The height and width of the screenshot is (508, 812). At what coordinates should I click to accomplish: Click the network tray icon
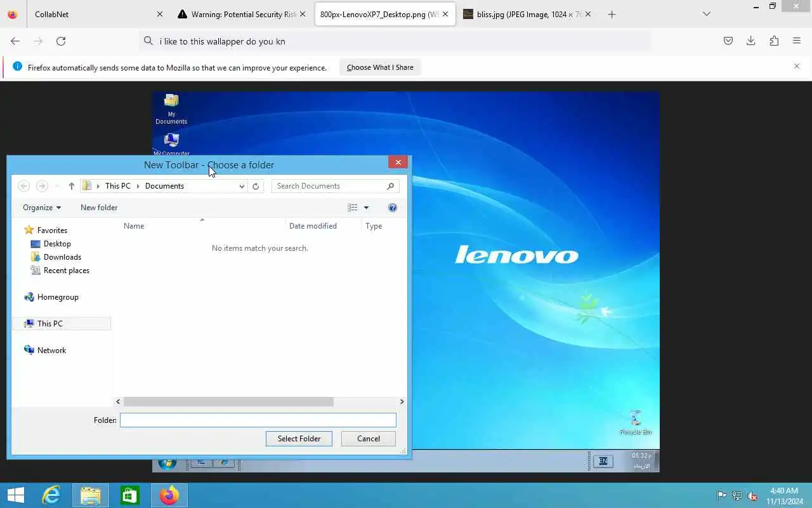pos(737,496)
